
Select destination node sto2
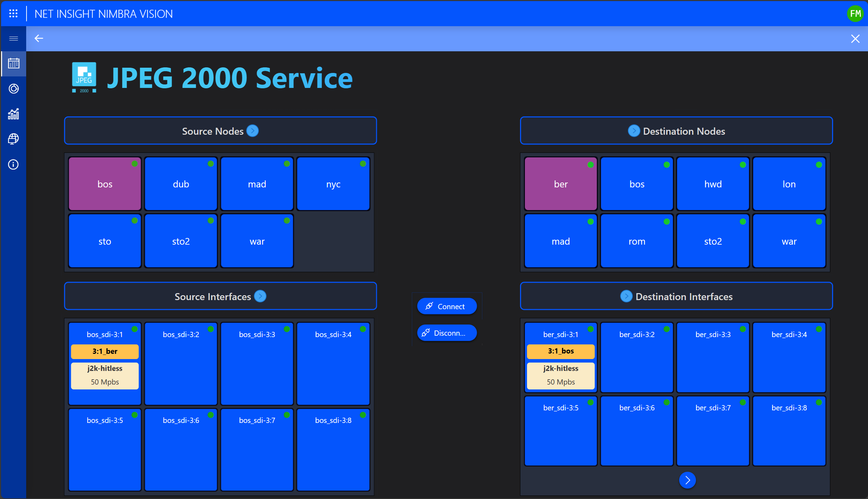pyautogui.click(x=713, y=241)
